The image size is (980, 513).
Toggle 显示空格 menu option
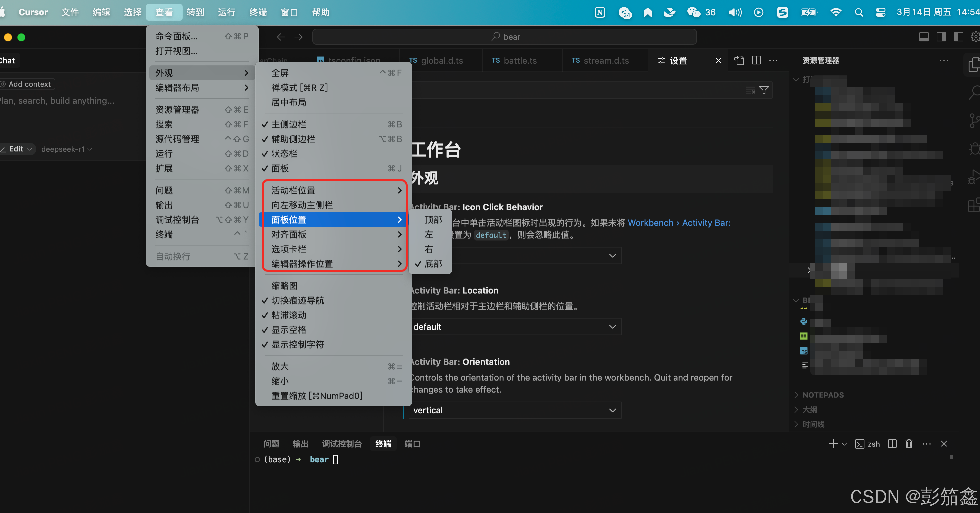point(288,330)
